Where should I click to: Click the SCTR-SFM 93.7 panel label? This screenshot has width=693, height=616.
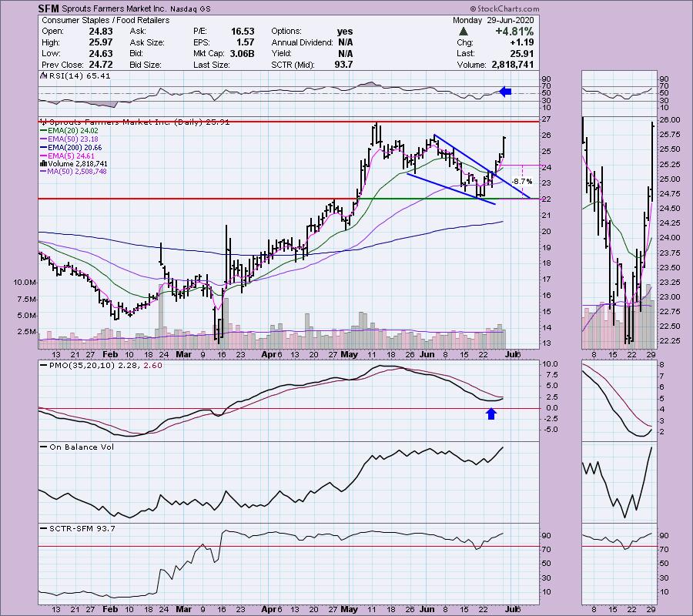[78, 528]
